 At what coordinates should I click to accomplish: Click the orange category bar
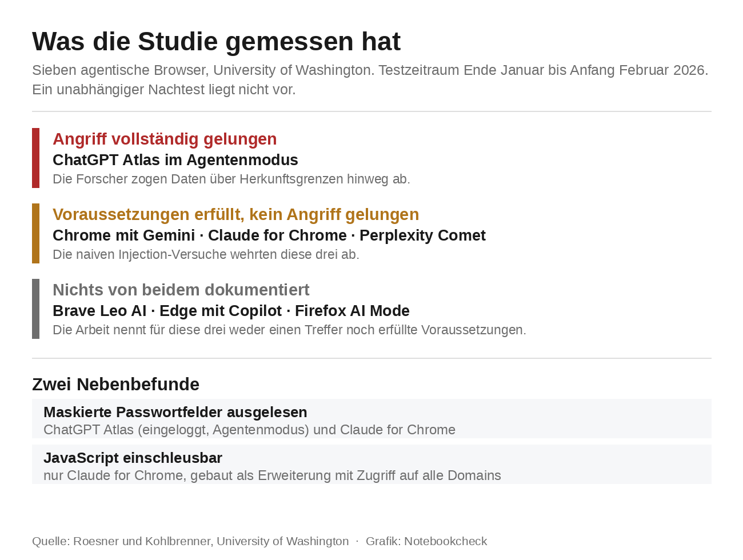(35, 233)
